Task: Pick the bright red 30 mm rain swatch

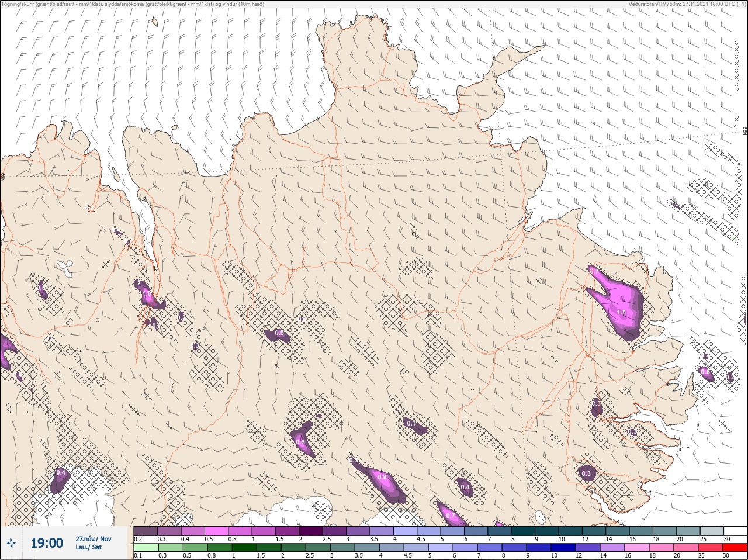Action: 735,548
